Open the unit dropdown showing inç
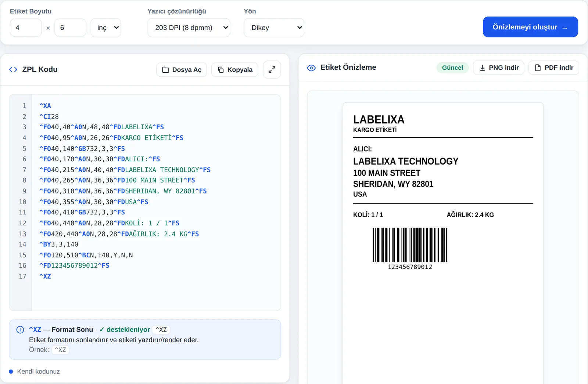588x384 pixels. click(x=106, y=28)
